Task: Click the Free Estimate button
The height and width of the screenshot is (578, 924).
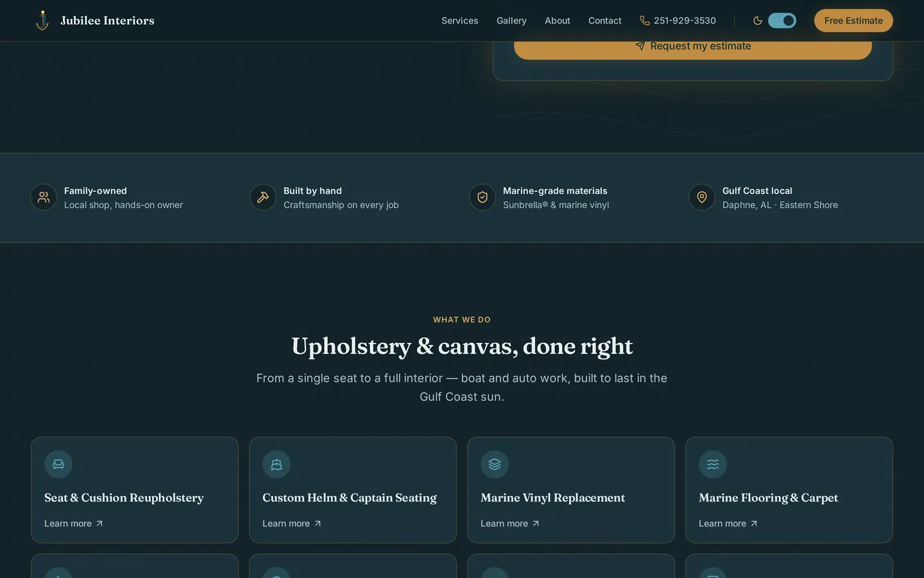Action: (853, 21)
